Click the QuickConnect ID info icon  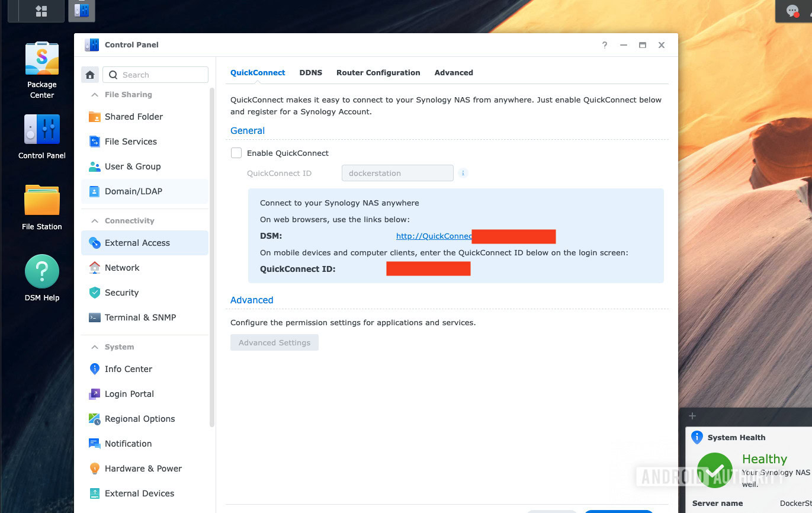(463, 173)
